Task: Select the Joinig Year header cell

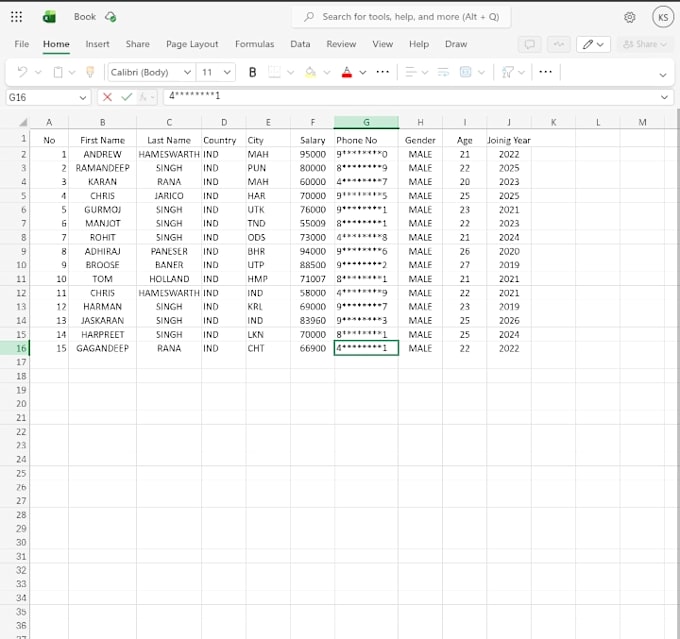Action: [x=509, y=140]
